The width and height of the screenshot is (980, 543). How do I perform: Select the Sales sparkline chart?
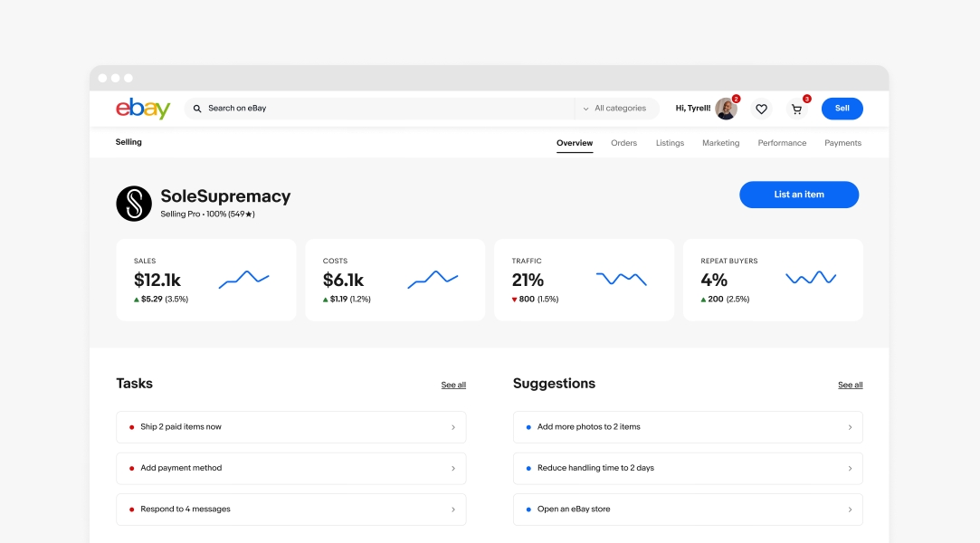click(x=243, y=279)
